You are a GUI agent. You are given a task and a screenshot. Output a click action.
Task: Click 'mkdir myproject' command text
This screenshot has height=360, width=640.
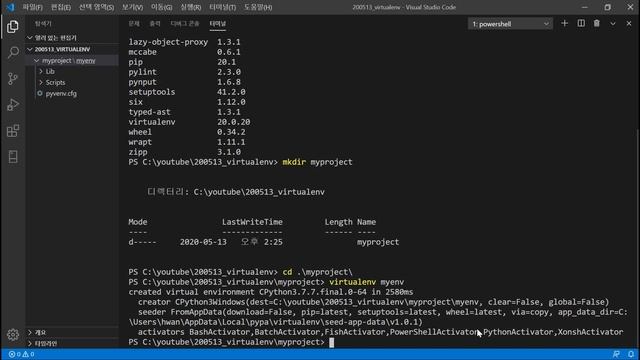point(317,162)
